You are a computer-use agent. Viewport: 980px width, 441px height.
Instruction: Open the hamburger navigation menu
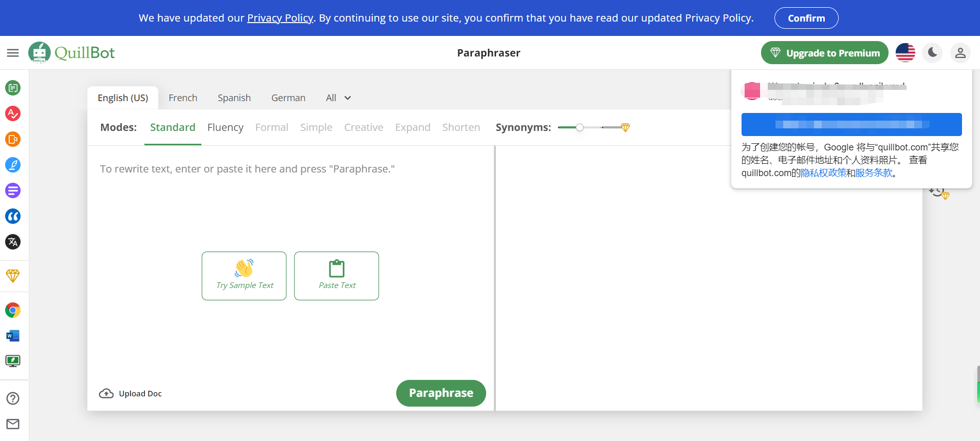[x=13, y=53]
